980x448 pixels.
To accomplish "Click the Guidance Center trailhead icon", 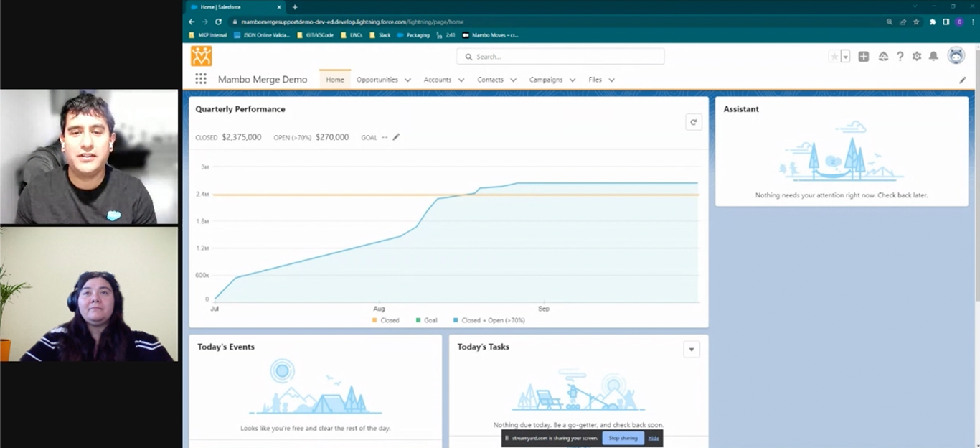I will (882, 57).
